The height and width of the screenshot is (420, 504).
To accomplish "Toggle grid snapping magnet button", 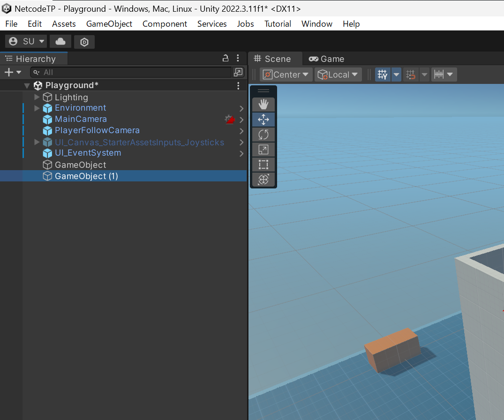I will (411, 75).
